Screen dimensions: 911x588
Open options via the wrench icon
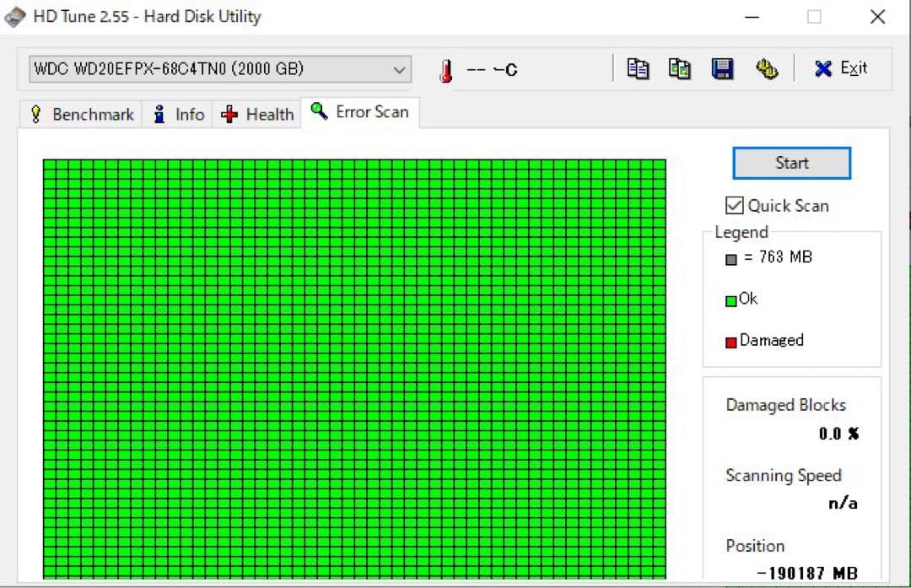[767, 68]
